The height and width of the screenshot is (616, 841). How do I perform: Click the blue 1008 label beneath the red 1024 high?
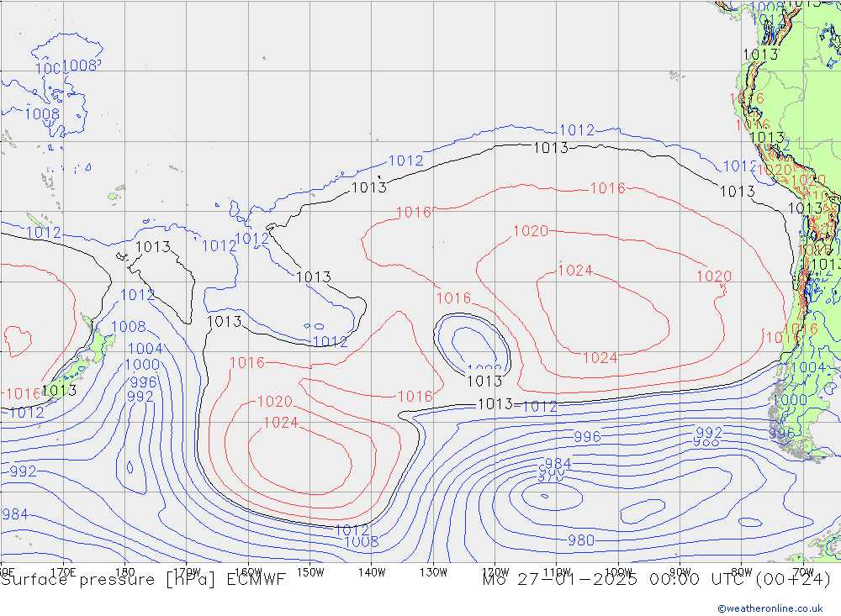pos(362,541)
